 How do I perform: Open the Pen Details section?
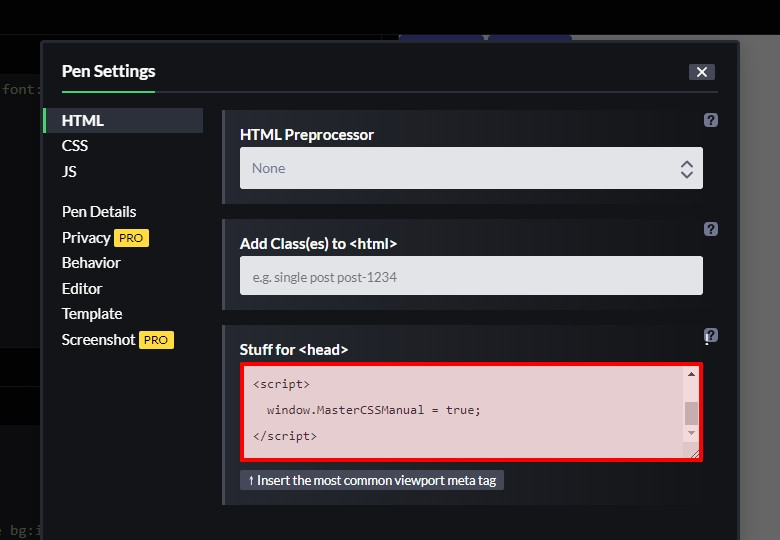click(99, 212)
